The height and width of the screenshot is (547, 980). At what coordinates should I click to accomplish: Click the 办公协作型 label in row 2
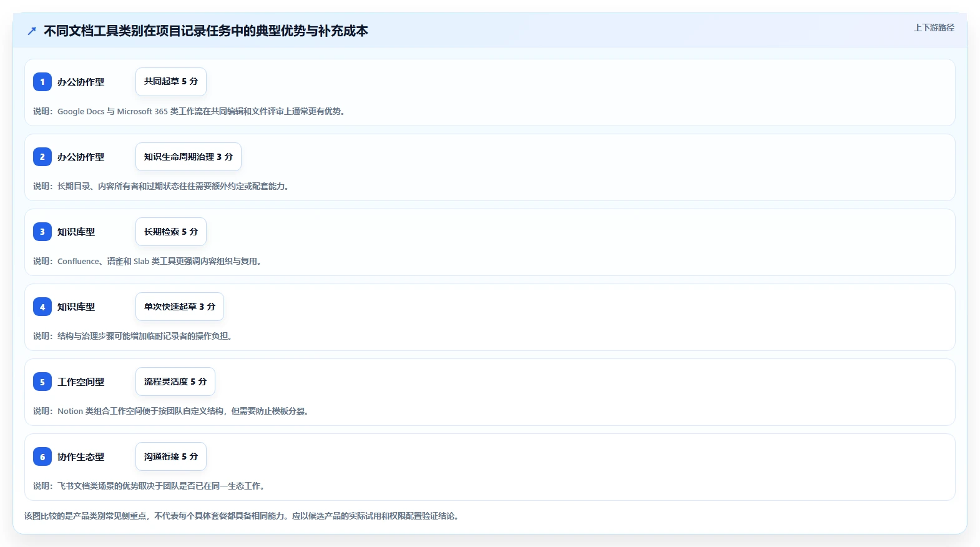coord(81,157)
